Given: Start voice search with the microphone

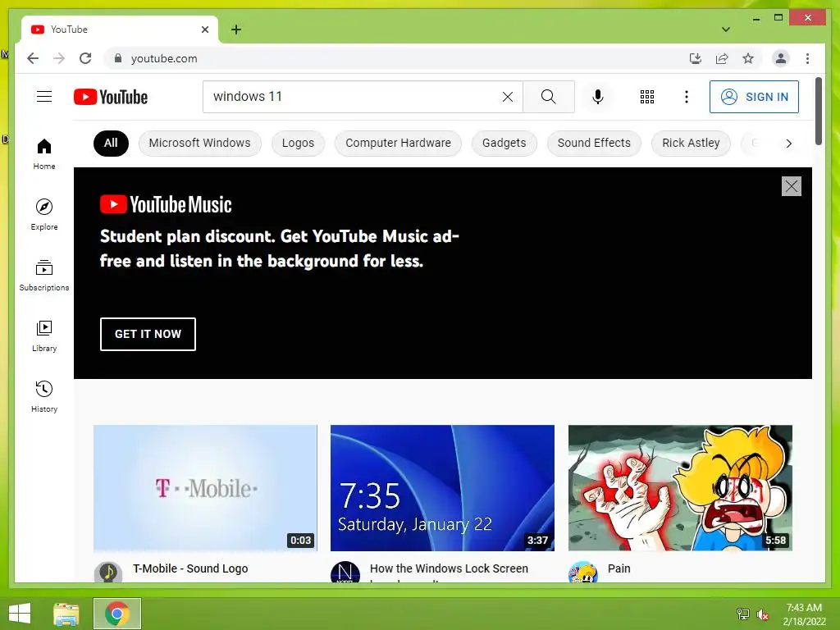Looking at the screenshot, I should coord(598,97).
